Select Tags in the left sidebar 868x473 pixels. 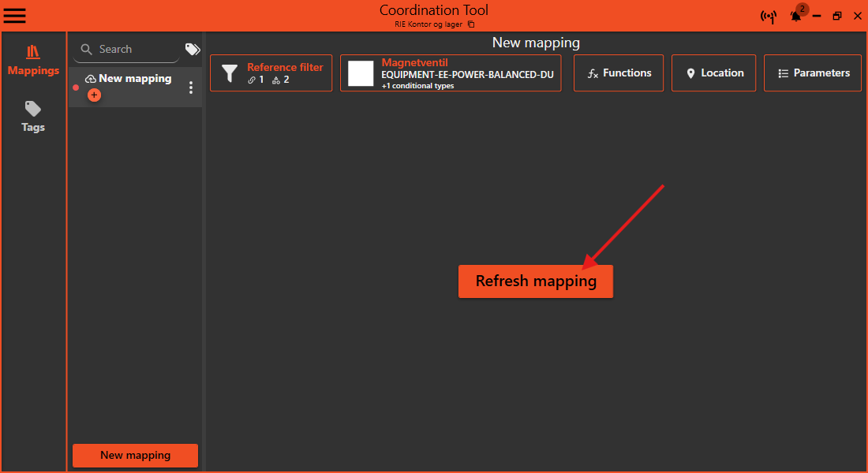[x=32, y=117]
